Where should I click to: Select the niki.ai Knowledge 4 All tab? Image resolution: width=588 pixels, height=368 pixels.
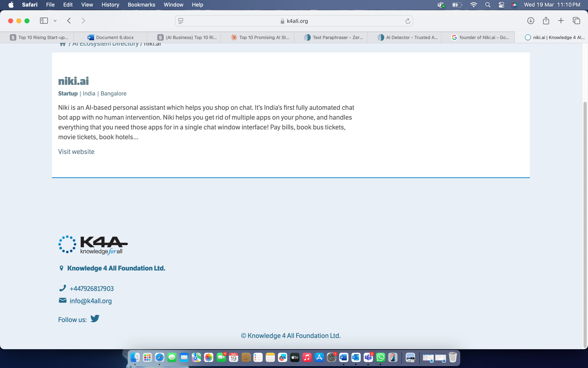click(x=551, y=37)
